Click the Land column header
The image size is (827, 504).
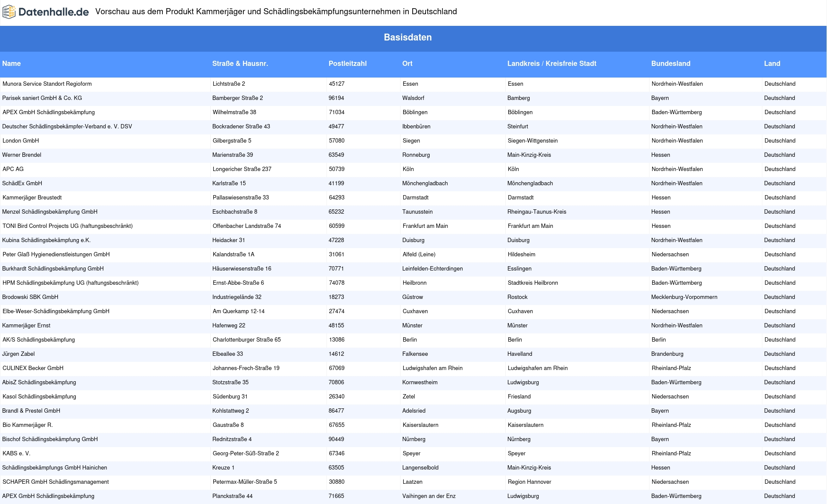coord(772,64)
